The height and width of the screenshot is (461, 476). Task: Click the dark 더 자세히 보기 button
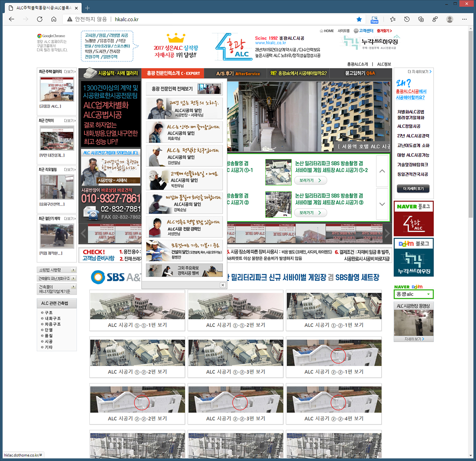(x=413, y=188)
